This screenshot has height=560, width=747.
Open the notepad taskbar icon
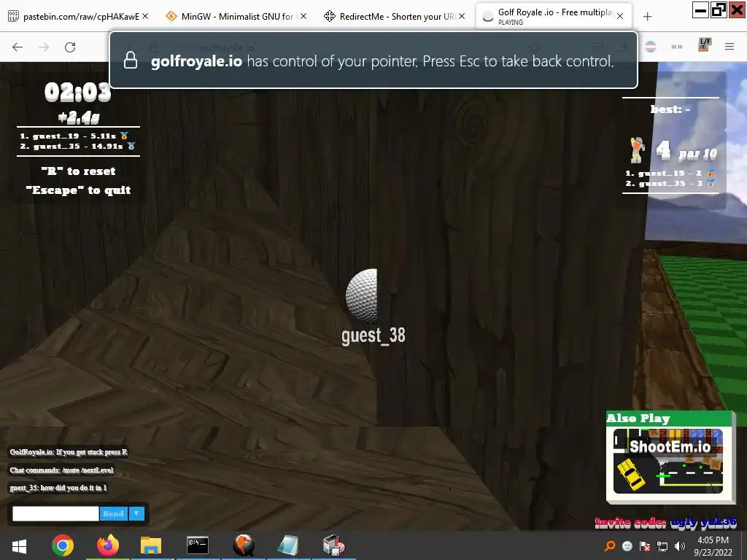(x=288, y=545)
